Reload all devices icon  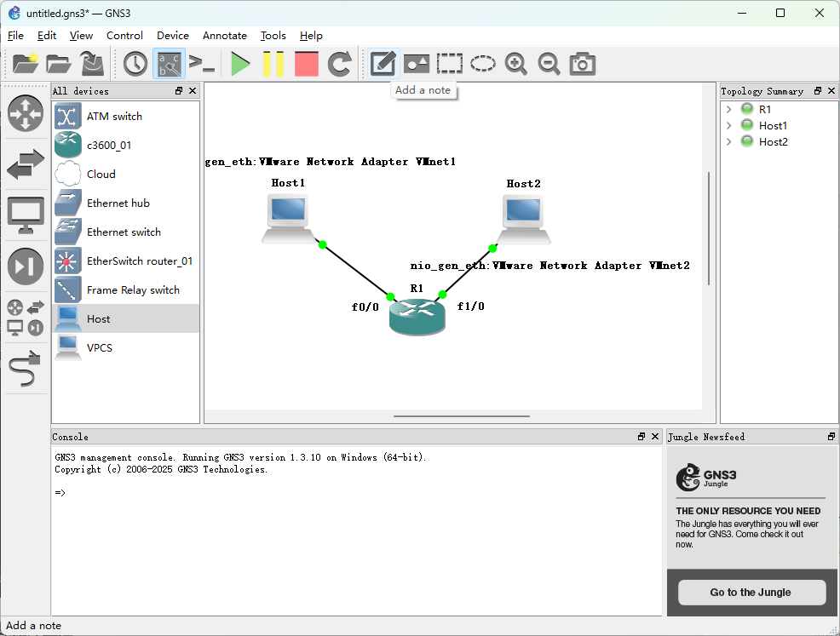340,64
